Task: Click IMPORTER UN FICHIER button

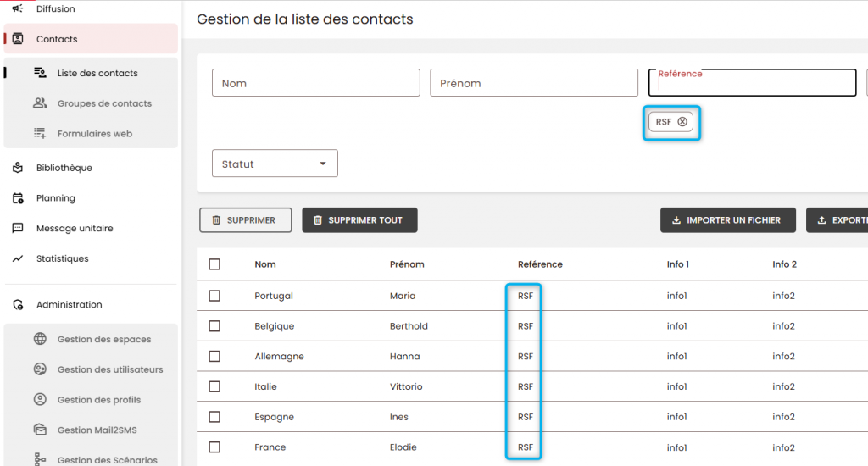Action: (728, 220)
